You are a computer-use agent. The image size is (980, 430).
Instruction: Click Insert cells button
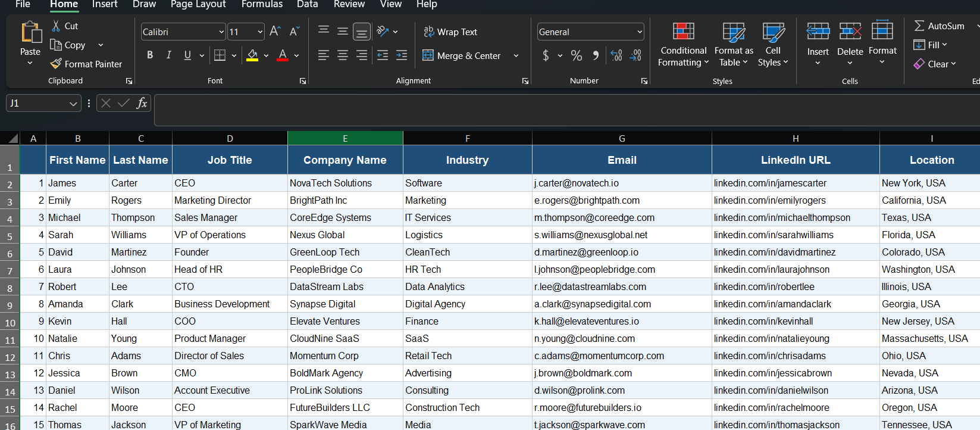tap(818, 43)
